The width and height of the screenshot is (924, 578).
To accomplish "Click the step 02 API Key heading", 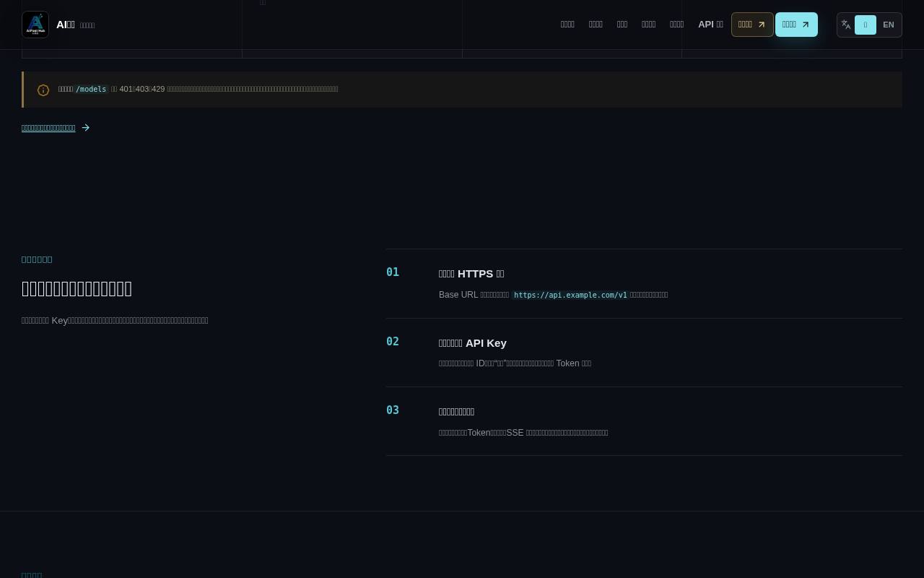I will [473, 343].
